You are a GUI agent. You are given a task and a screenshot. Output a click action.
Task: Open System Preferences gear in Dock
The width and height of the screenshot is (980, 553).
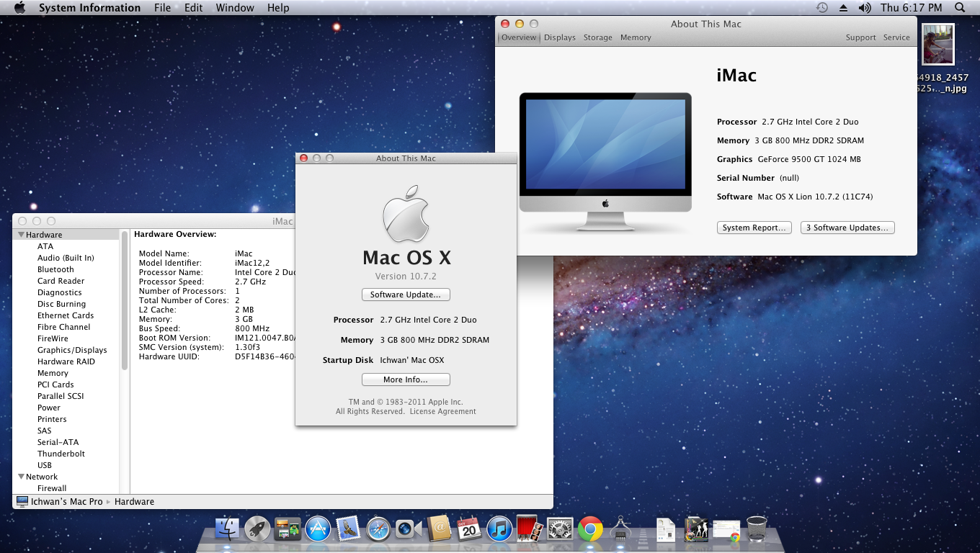(560, 530)
